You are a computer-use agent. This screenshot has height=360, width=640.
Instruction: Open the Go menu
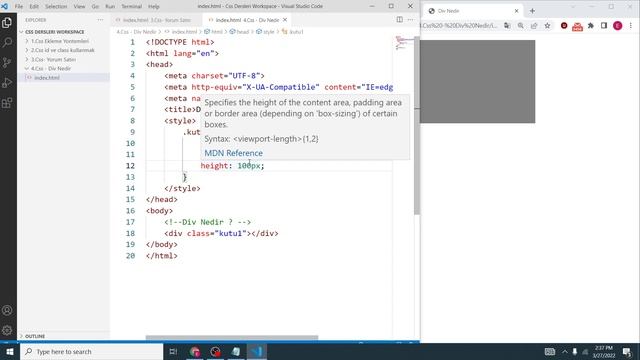(x=95, y=7)
